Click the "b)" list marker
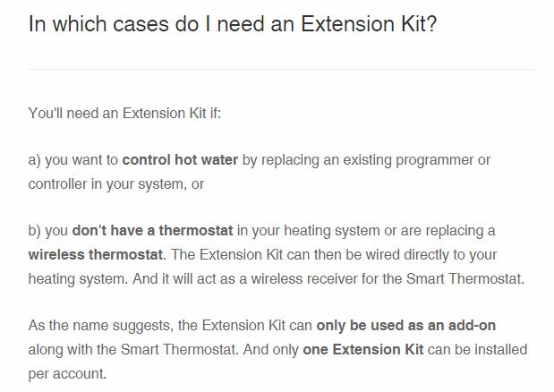 pyautogui.click(x=35, y=231)
